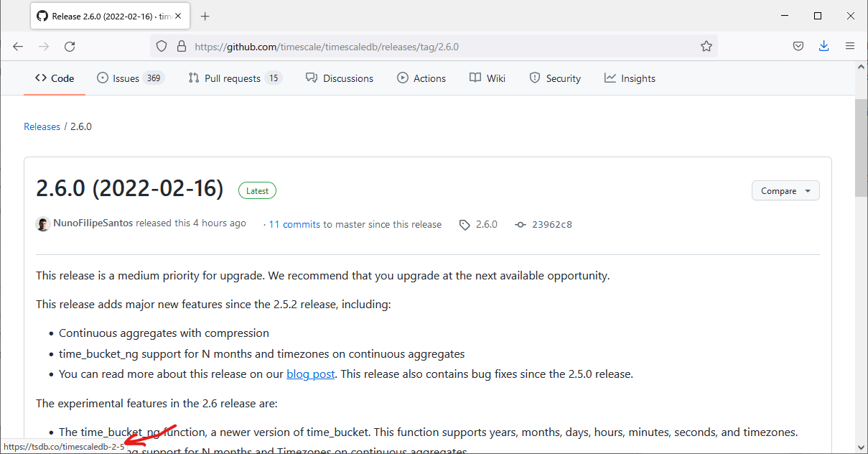Click the Issues count badge 369
Viewport: 868px width, 454px height.
coord(154,78)
